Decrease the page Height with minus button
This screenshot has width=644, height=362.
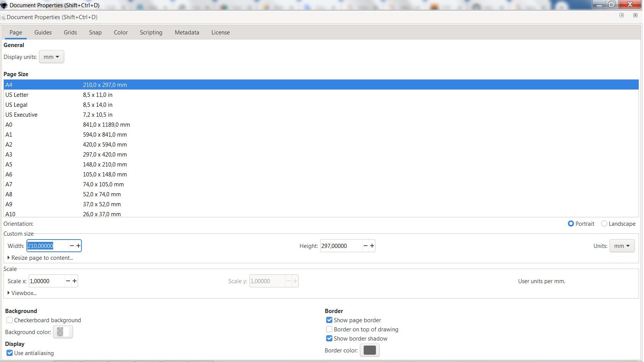pyautogui.click(x=365, y=246)
